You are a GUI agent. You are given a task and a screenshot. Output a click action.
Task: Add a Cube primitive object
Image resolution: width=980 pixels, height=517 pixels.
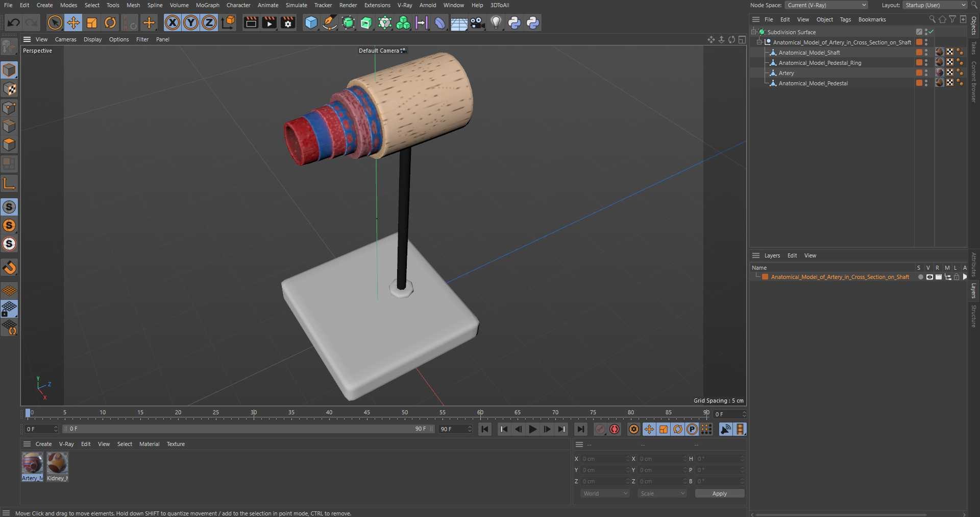pos(311,22)
